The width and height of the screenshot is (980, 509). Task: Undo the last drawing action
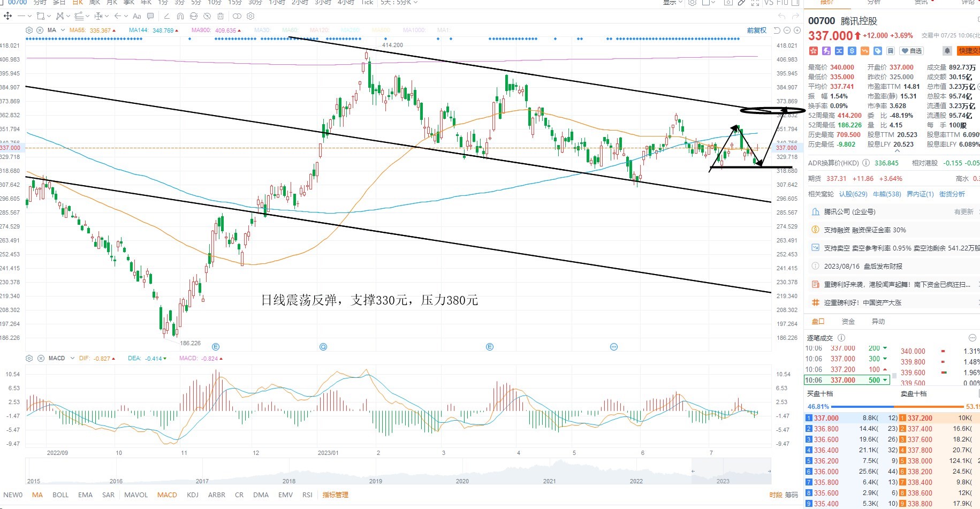pos(781,16)
